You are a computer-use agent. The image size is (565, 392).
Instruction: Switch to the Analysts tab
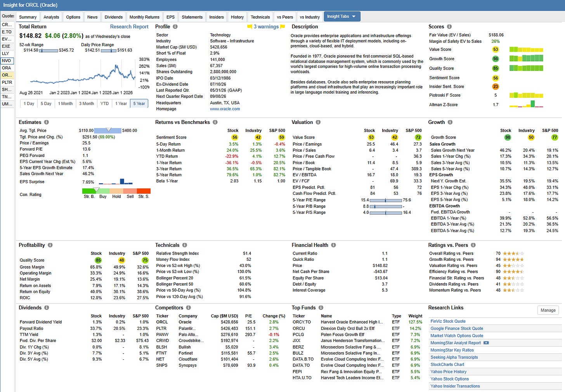coord(51,17)
